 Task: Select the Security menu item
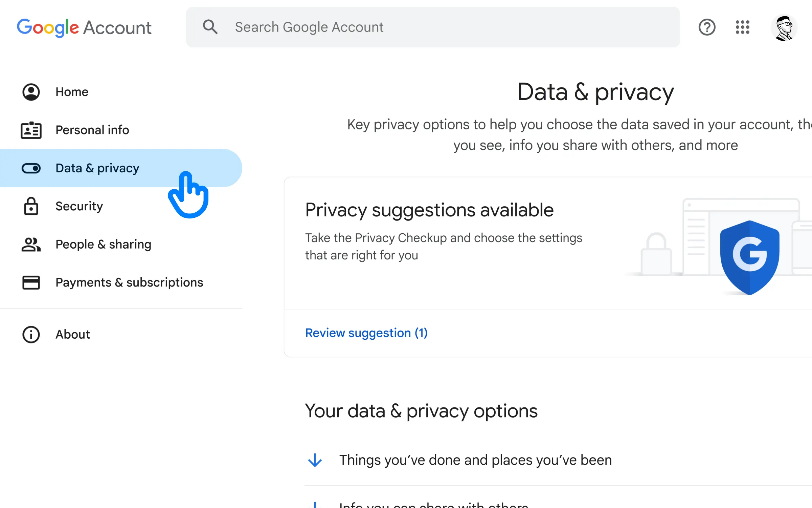pyautogui.click(x=79, y=206)
